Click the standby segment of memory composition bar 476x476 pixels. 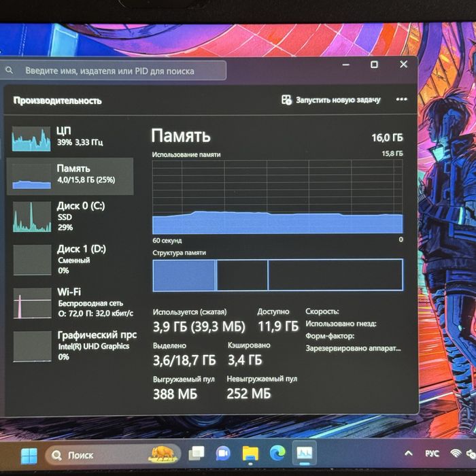(243, 275)
